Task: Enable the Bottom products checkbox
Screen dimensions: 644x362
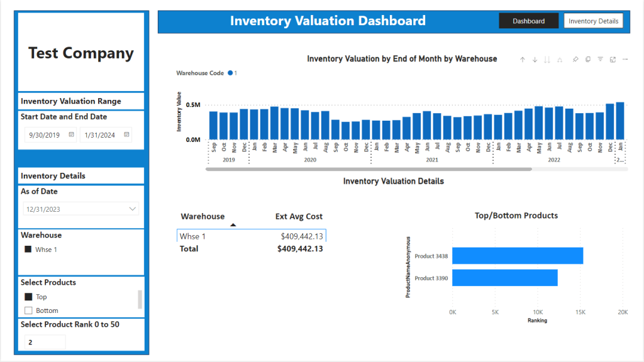Action: coord(28,310)
